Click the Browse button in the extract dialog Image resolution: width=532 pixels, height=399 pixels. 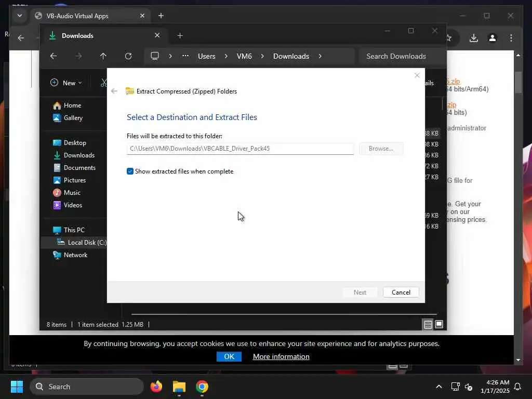(381, 149)
